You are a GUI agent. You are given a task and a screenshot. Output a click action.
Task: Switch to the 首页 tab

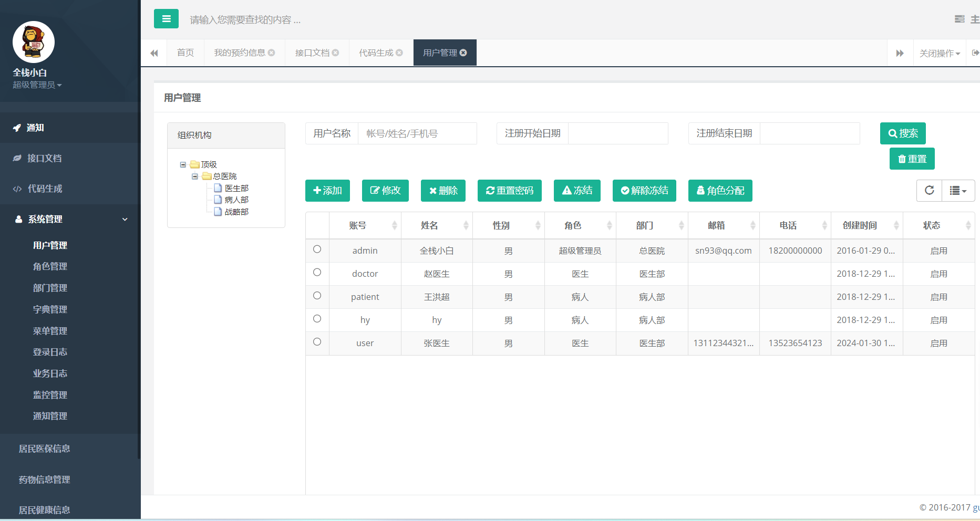click(185, 53)
